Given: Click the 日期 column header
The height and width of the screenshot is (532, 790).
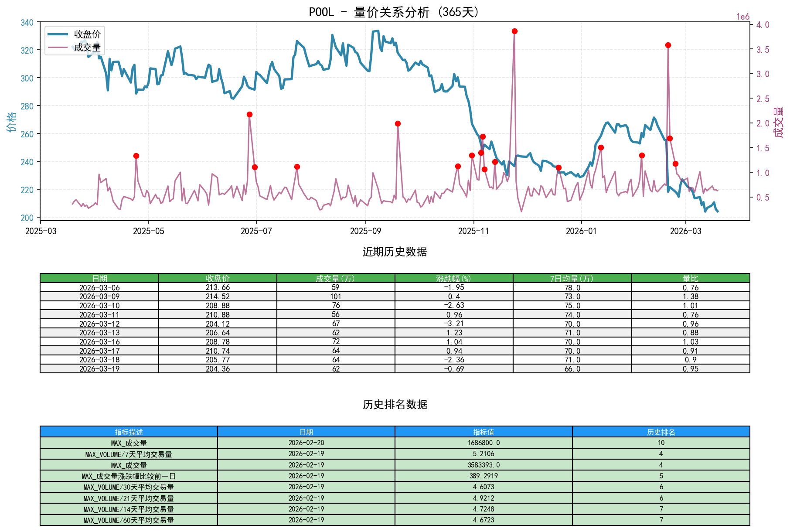Looking at the screenshot, I should point(99,277).
